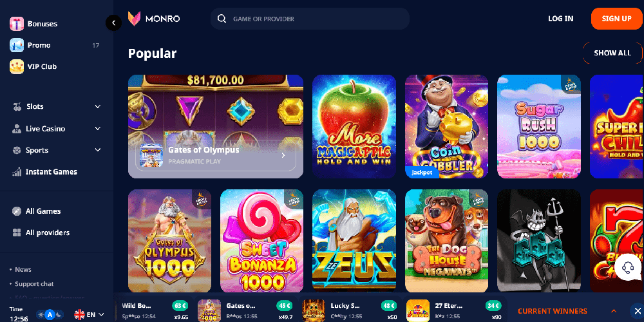Select automatic theme mode 'A'

(50, 315)
